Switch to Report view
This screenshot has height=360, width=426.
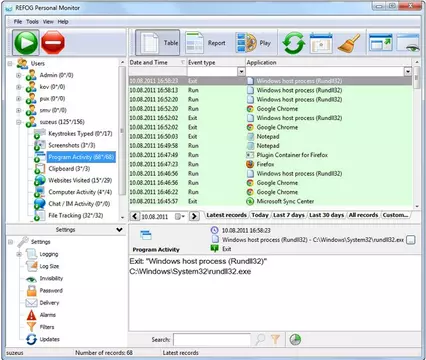206,43
